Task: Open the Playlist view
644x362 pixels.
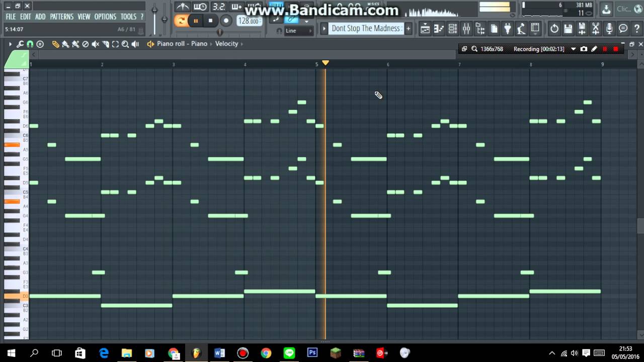Action: point(425,29)
